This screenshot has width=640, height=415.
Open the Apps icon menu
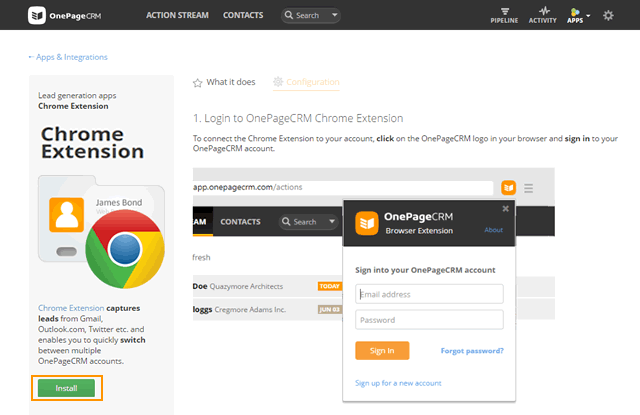[575, 16]
